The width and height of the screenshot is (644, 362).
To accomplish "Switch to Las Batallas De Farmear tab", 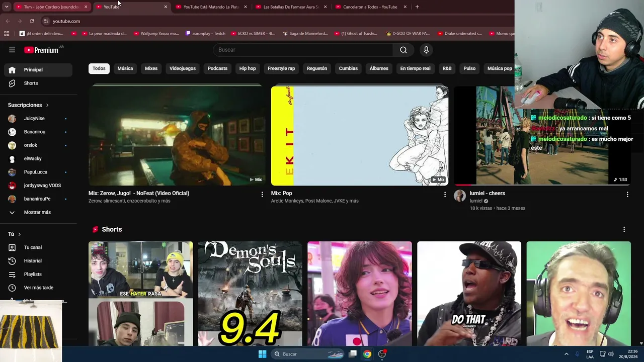I will [x=291, y=7].
